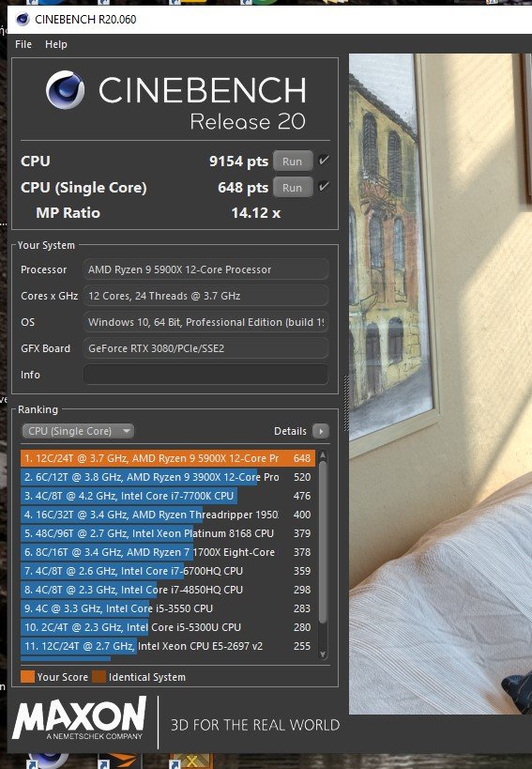Select ranking entry 8 Intel Core i7-4850HQ
The height and width of the screenshot is (769, 532).
(x=168, y=590)
